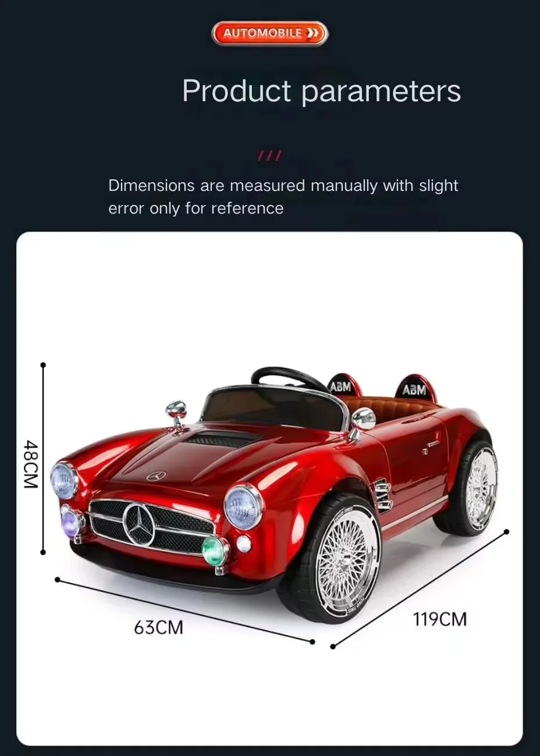Click the three red slash marks

[x=270, y=156]
